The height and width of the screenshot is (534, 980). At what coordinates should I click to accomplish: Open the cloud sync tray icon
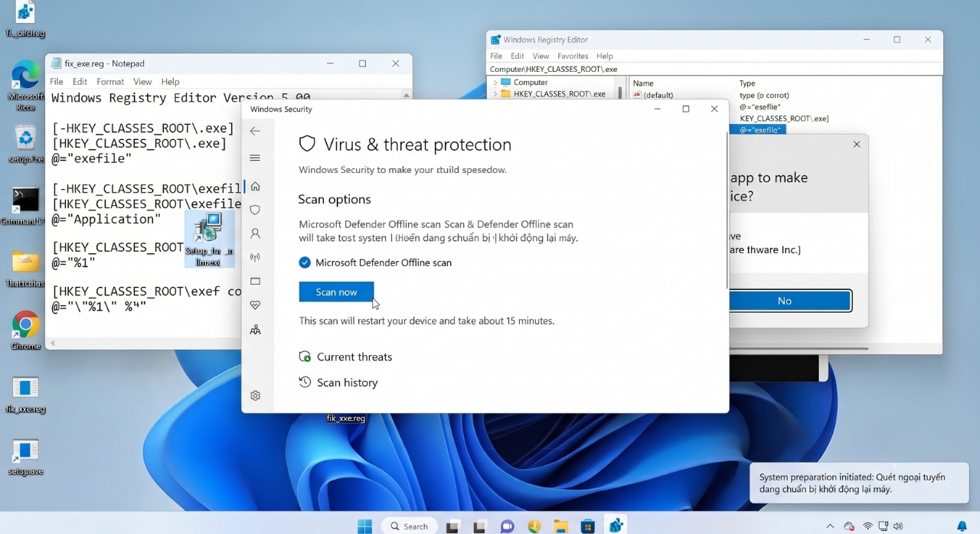tap(849, 526)
